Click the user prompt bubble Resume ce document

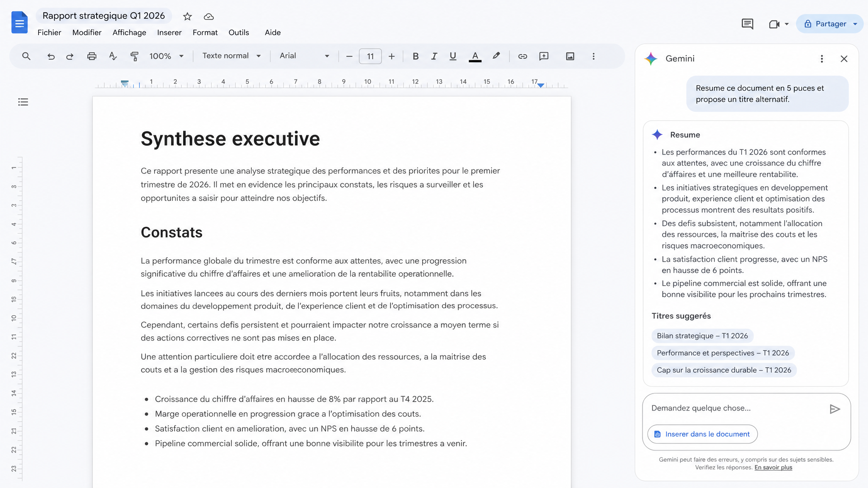pyautogui.click(x=767, y=94)
